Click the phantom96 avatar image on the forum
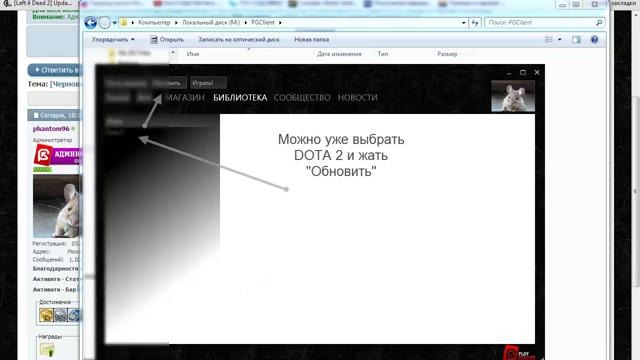 (x=57, y=206)
